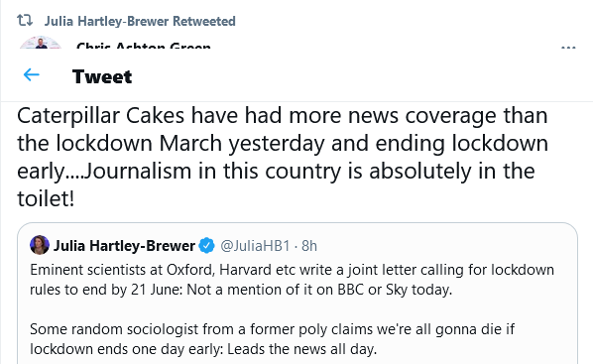Click the retweet arrows icon
593x364 pixels.
[25, 20]
